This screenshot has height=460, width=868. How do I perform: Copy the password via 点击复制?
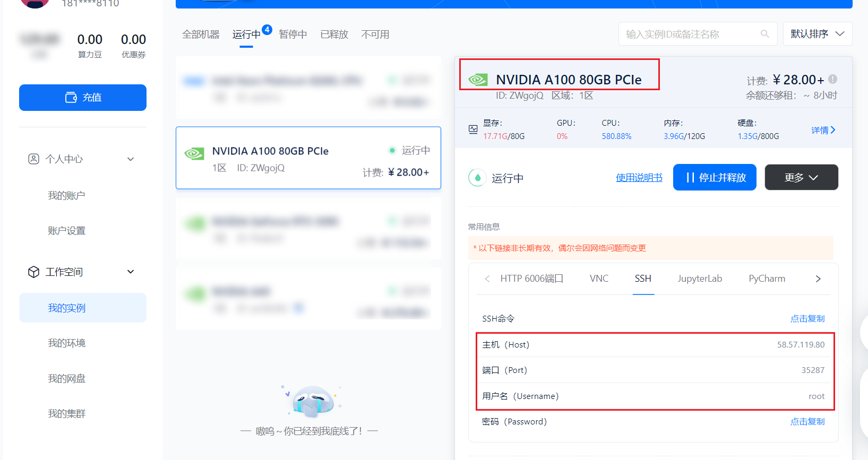[x=807, y=422]
